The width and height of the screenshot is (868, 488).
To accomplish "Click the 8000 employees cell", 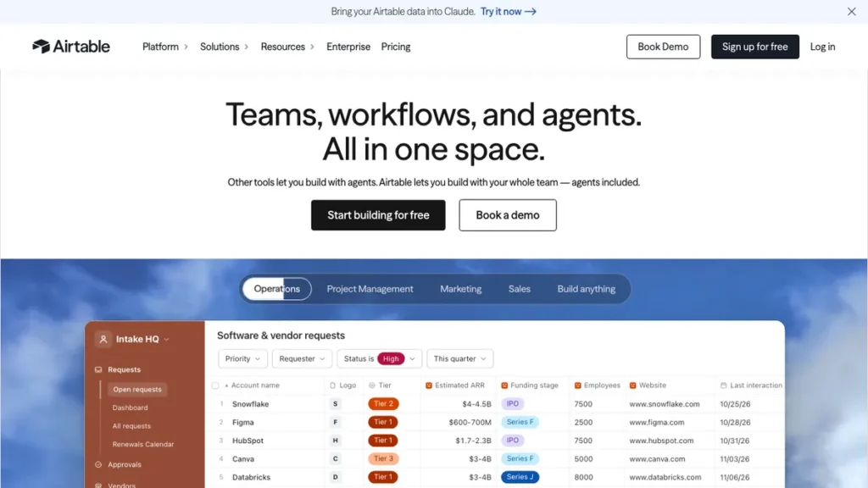I will pyautogui.click(x=583, y=478).
